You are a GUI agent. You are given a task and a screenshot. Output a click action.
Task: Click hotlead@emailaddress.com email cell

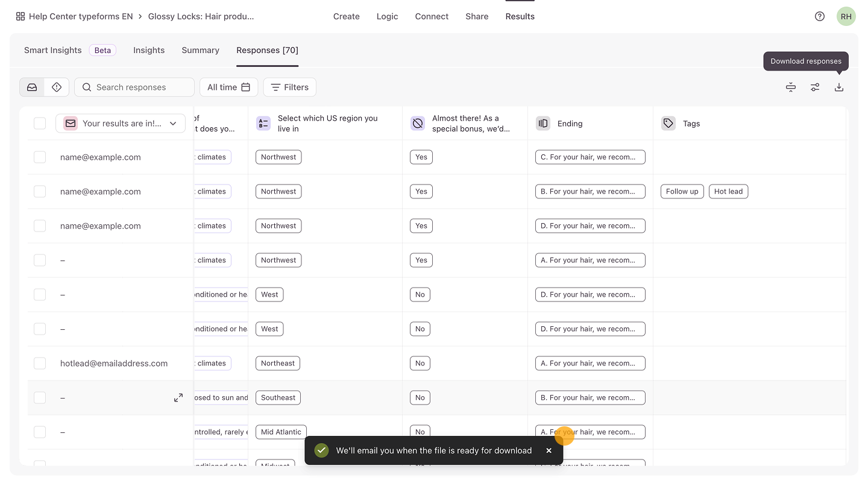[114, 364]
